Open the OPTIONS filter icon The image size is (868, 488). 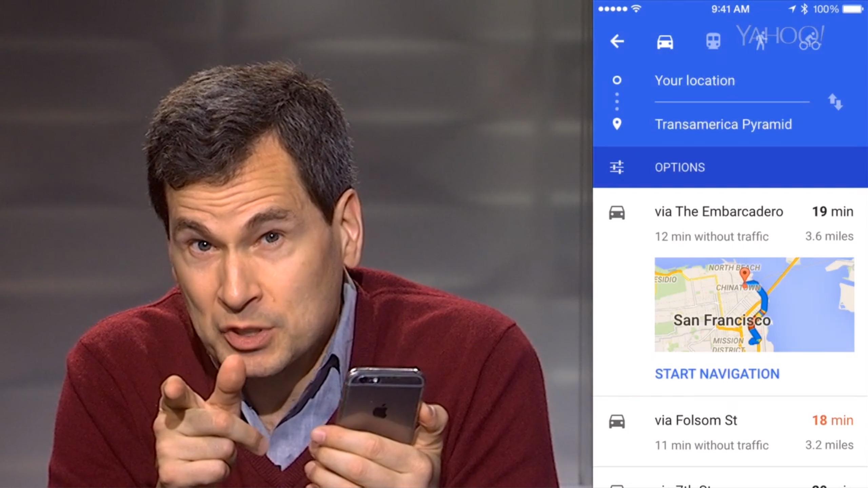tap(617, 167)
